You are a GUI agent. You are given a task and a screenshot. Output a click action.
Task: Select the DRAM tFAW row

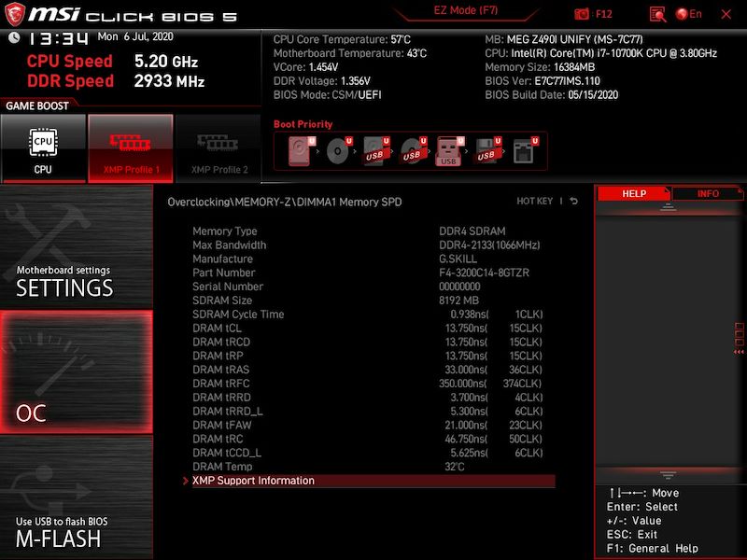tap(373, 425)
